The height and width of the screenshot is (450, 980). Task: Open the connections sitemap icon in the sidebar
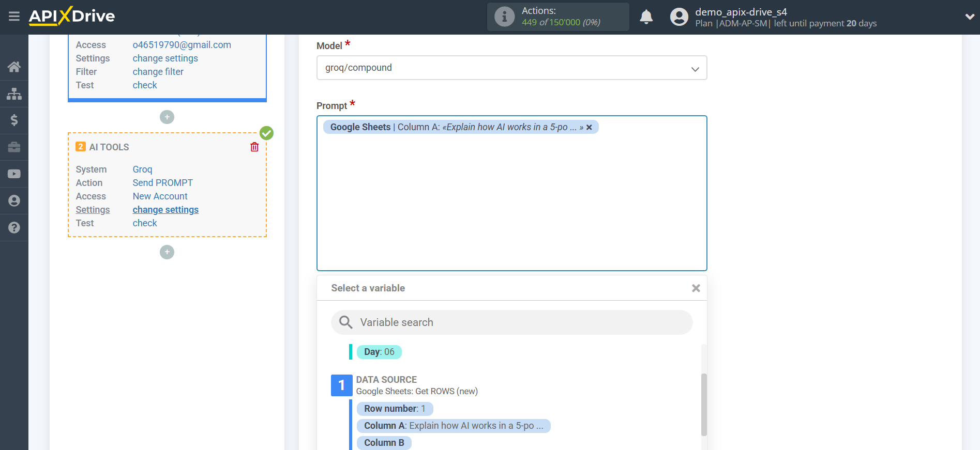point(14,94)
